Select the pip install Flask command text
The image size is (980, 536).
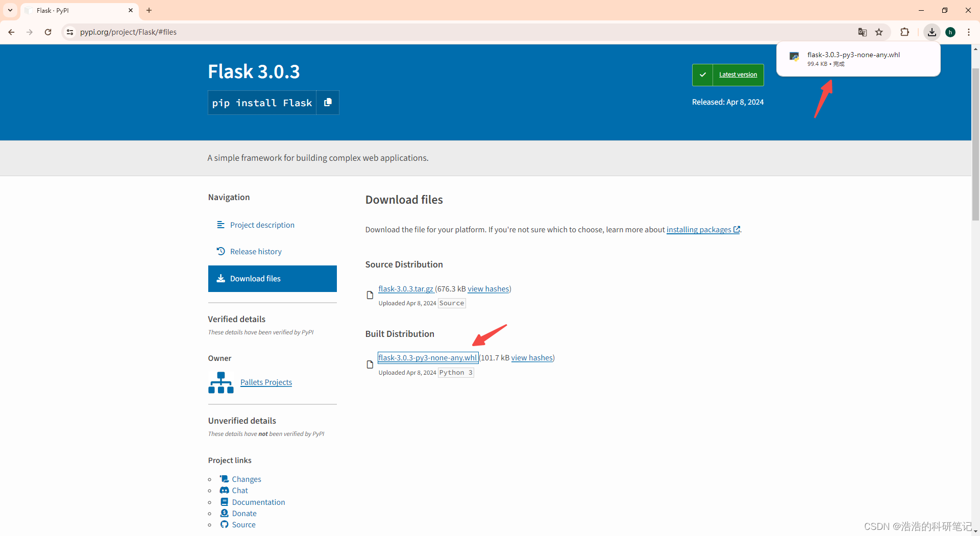pos(262,103)
